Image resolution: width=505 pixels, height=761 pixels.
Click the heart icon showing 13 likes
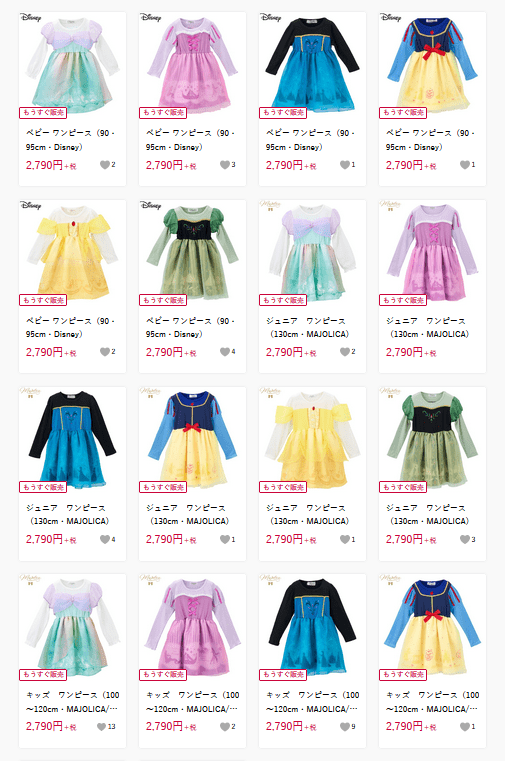[101, 727]
